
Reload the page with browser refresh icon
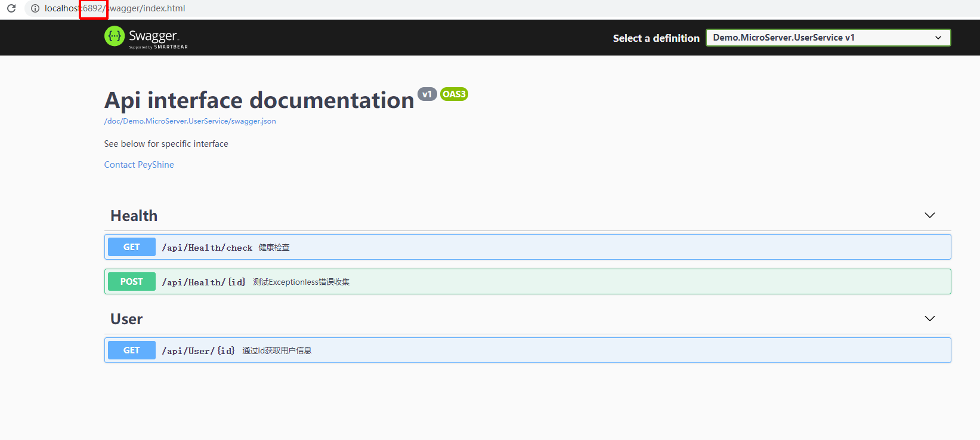coord(11,8)
